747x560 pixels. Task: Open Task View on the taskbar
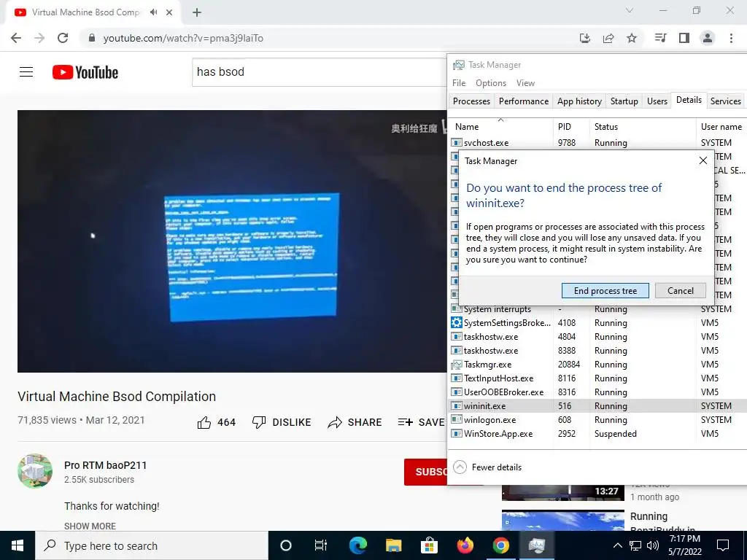coord(321,545)
